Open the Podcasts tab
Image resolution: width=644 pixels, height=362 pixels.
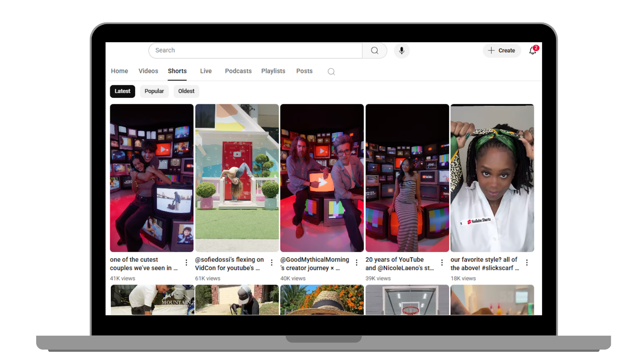point(238,71)
